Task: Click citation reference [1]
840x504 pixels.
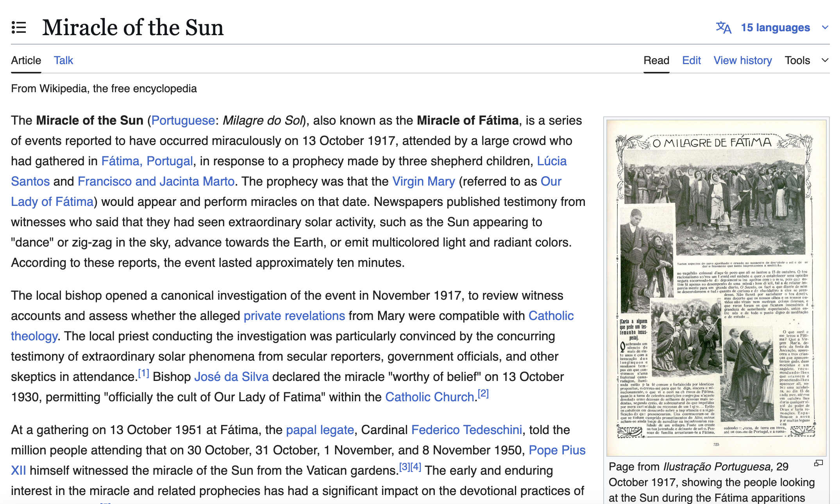Action: pos(144,374)
